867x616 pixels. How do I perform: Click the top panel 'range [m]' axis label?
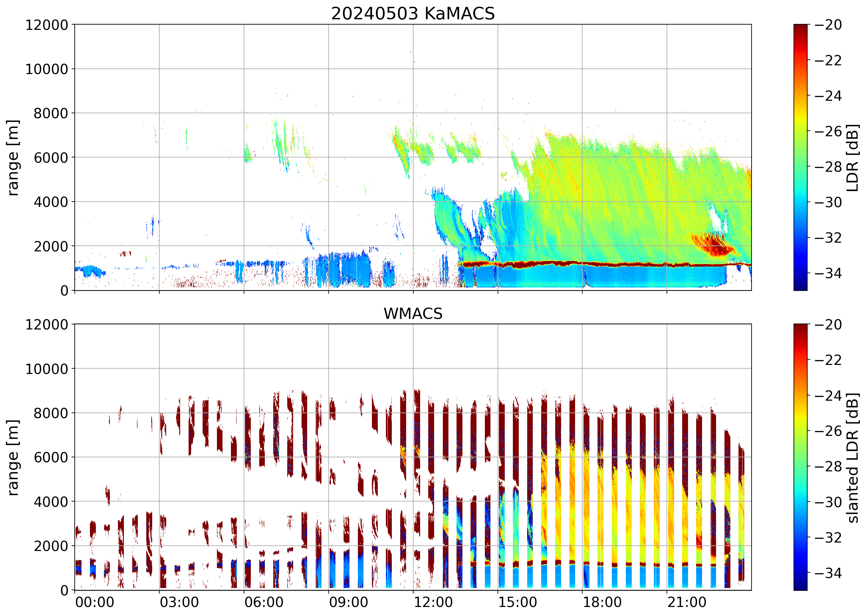tap(13, 157)
